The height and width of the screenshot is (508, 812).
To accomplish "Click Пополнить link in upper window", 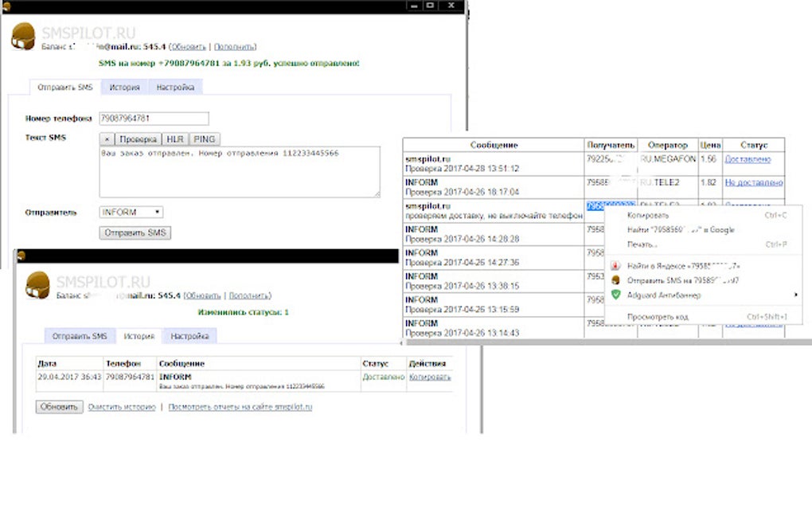I will point(234,47).
